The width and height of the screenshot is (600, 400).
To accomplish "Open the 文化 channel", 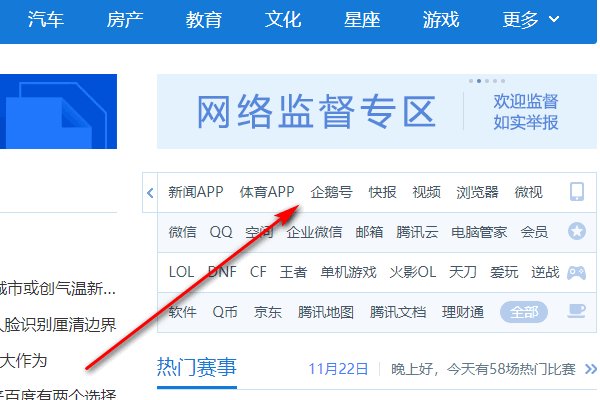I will pyautogui.click(x=283, y=19).
